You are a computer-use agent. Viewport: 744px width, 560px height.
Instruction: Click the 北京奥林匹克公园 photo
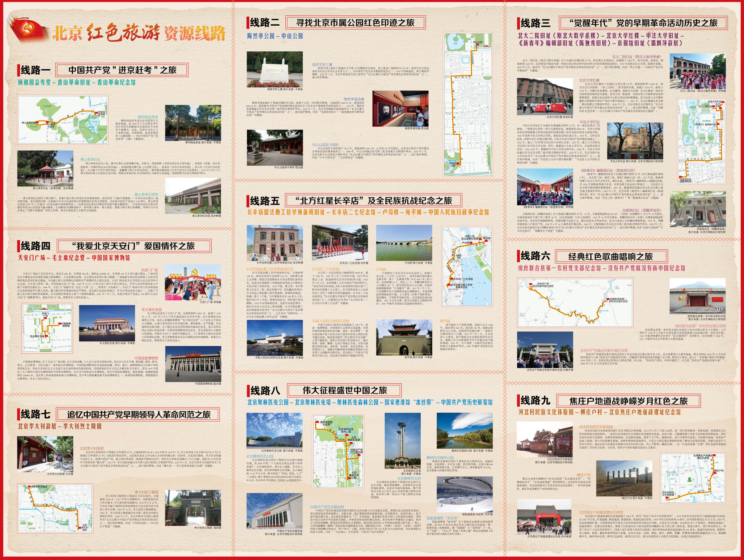coord(275,431)
